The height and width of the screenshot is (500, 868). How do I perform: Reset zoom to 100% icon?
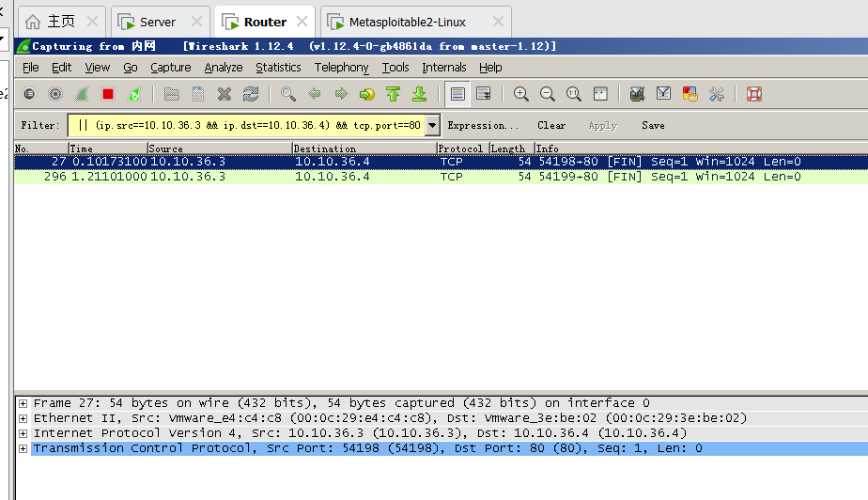(573, 94)
